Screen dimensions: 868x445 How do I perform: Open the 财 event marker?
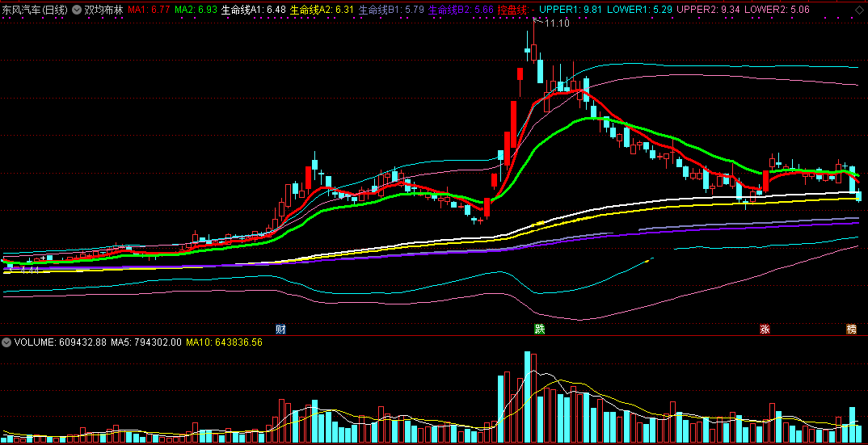[x=280, y=330]
